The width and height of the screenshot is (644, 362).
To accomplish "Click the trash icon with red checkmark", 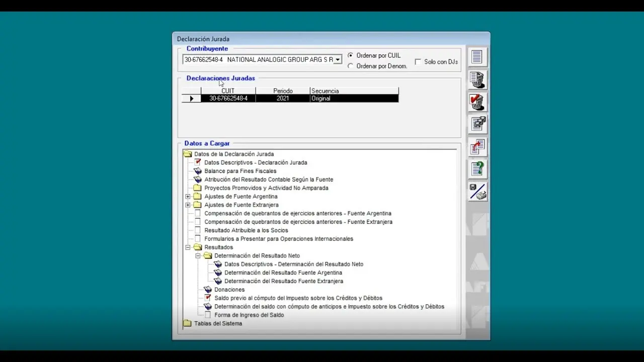I will coord(477,102).
